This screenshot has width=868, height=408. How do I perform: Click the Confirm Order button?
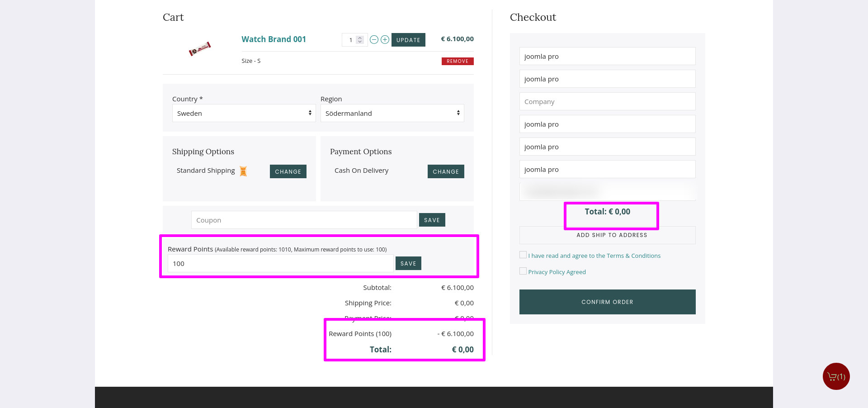pyautogui.click(x=607, y=302)
